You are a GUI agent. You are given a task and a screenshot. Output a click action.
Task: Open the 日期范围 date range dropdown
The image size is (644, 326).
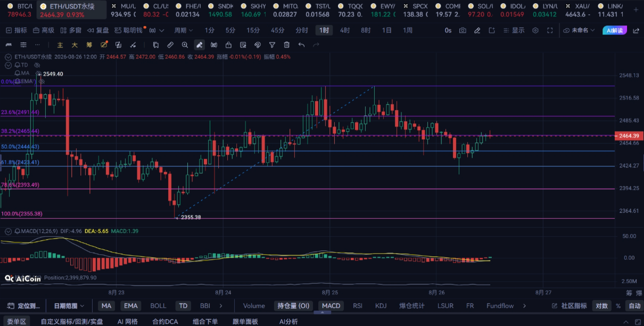(69, 306)
